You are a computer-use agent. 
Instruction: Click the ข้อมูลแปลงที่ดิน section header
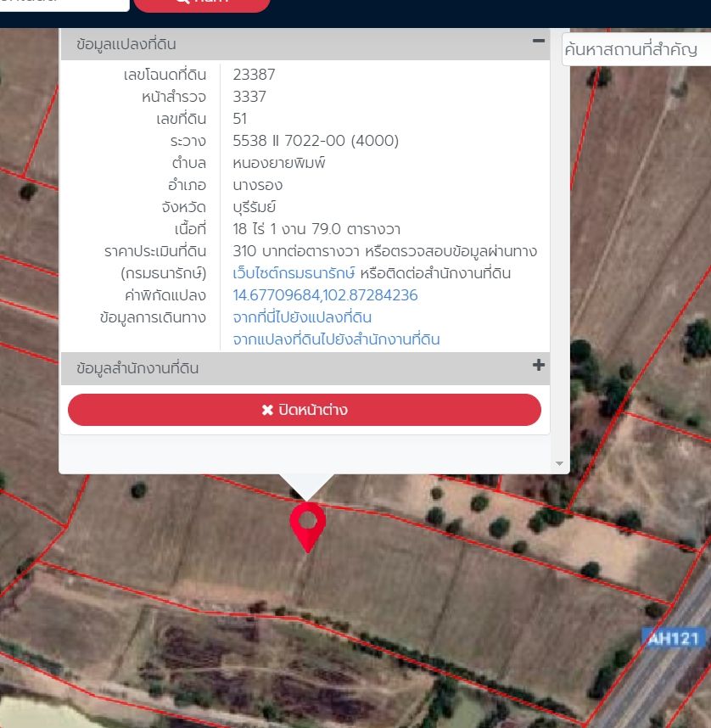pos(305,44)
